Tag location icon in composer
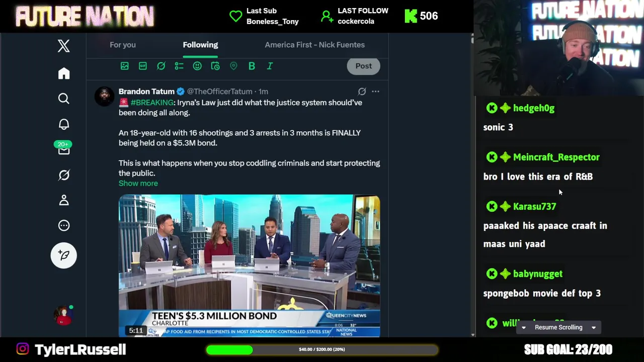 coord(233,66)
